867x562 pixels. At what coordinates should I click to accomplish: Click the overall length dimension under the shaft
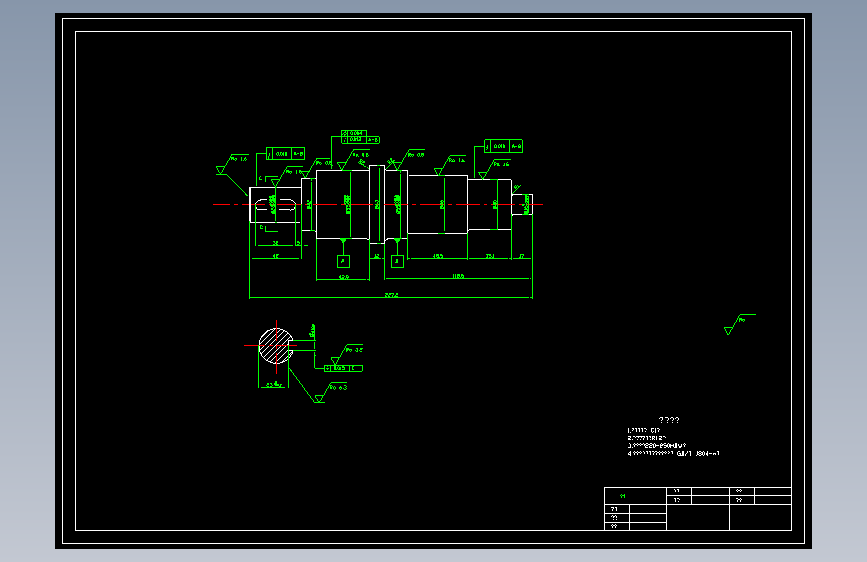coord(391,296)
